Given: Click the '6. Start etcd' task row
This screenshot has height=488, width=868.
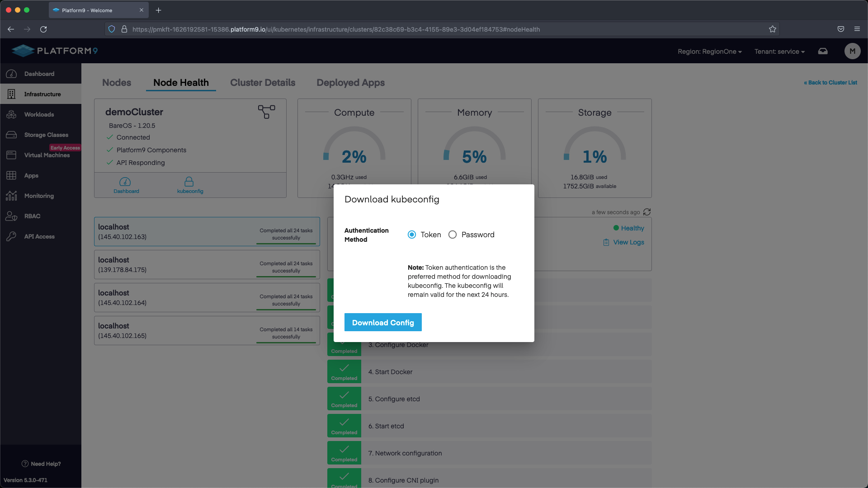Looking at the screenshot, I should pyautogui.click(x=490, y=426).
